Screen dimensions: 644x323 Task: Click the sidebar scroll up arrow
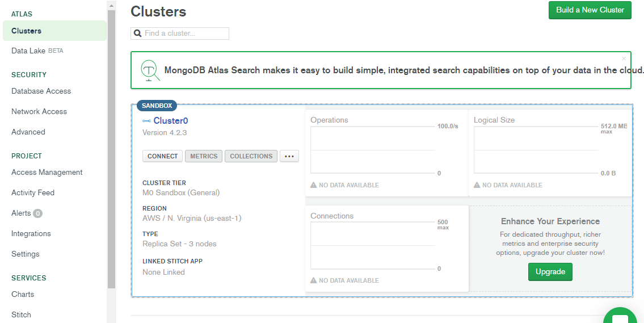pos(111,5)
